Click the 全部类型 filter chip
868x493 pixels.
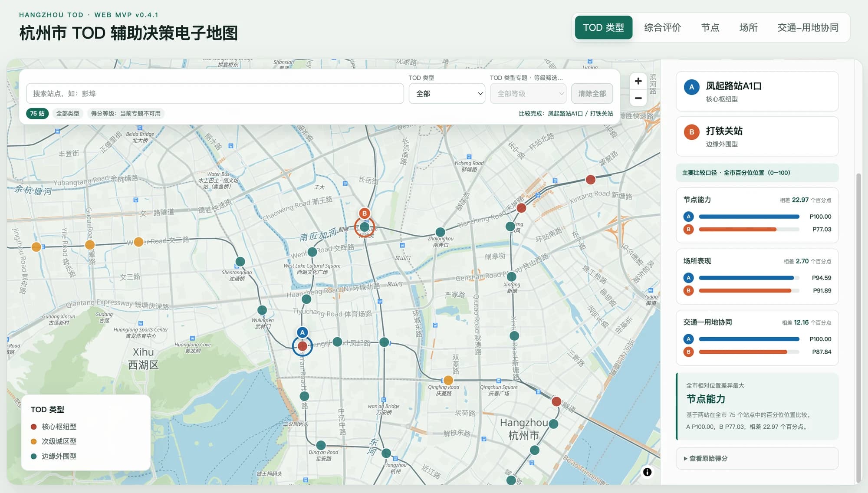click(68, 113)
